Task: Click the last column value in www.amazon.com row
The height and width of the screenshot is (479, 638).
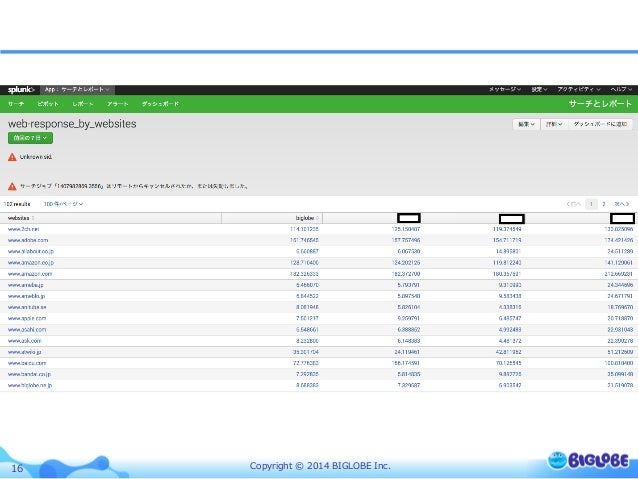Action: click(x=618, y=274)
